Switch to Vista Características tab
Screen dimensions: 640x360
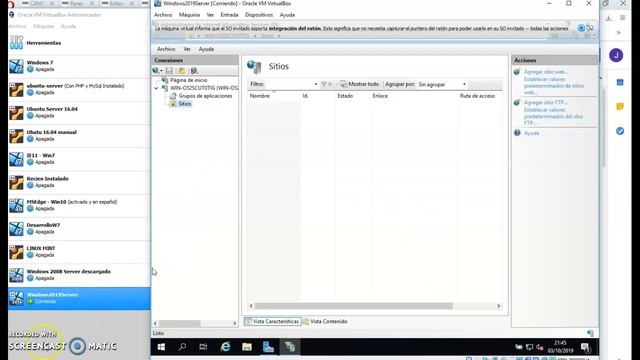tap(272, 322)
